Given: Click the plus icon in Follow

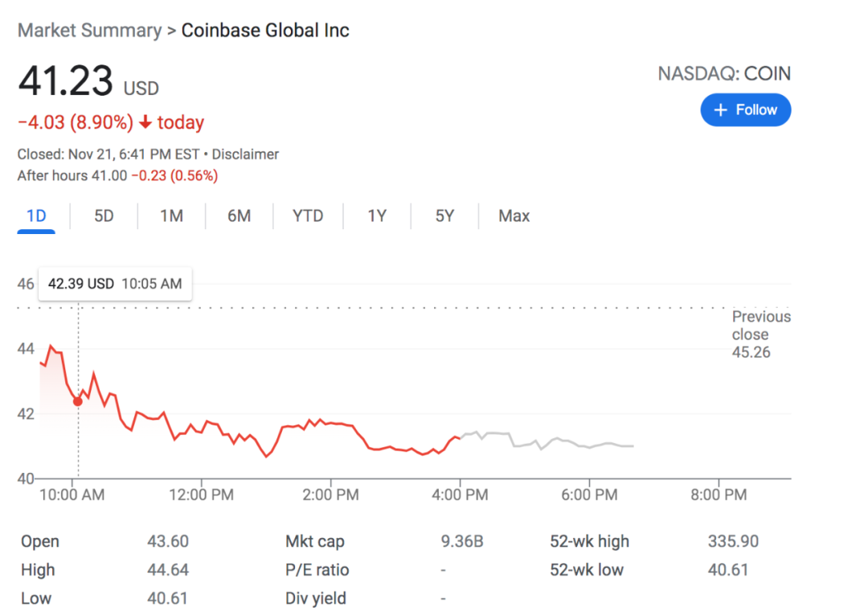Looking at the screenshot, I should 720,110.
